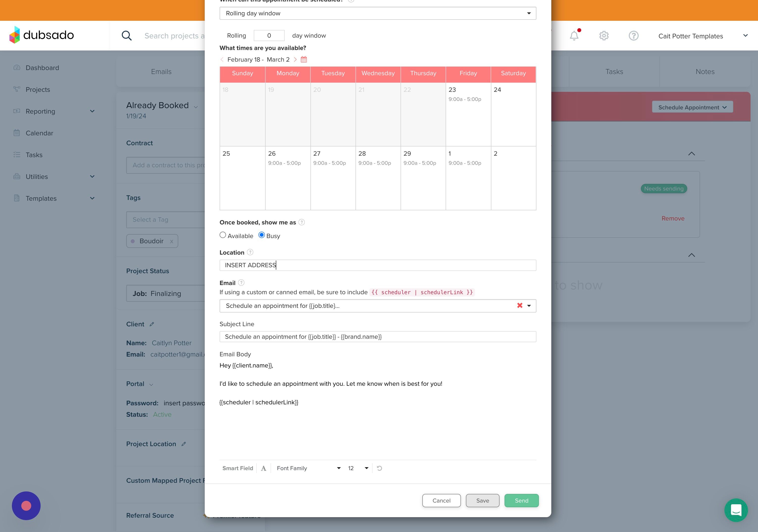758x532 pixels.
Task: Click undo icon in email editor toolbar
Action: (379, 468)
